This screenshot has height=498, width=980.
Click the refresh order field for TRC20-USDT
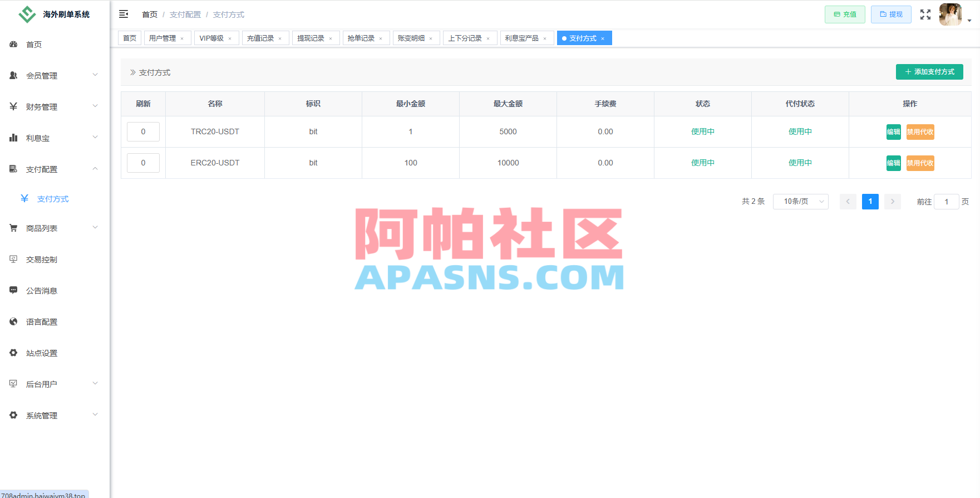point(143,131)
